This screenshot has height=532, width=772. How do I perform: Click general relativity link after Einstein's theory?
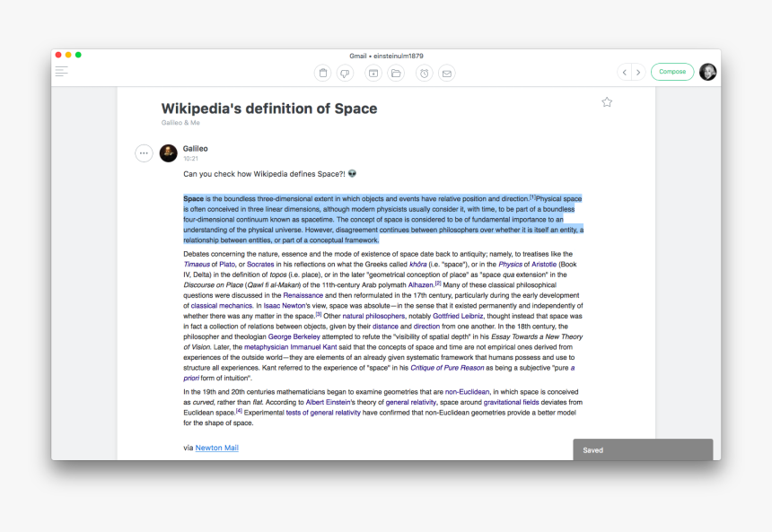coord(410,402)
